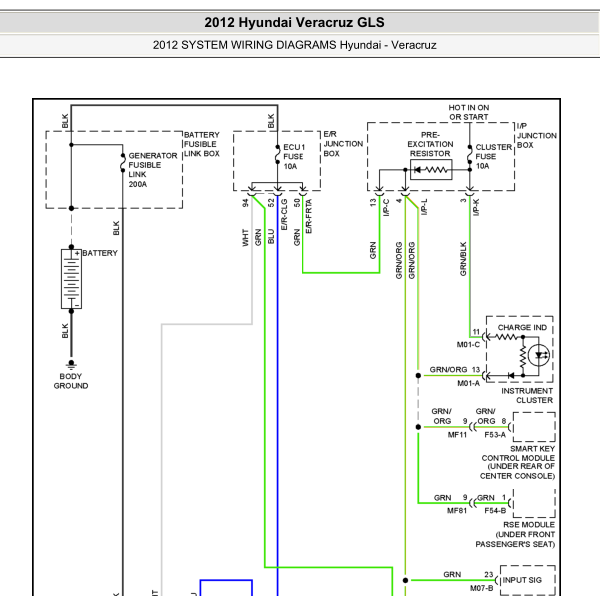Click the 'SMART KEY CONTROL MODULE' label
Image resolution: width=600 pixels, height=596 pixels.
pyautogui.click(x=518, y=453)
